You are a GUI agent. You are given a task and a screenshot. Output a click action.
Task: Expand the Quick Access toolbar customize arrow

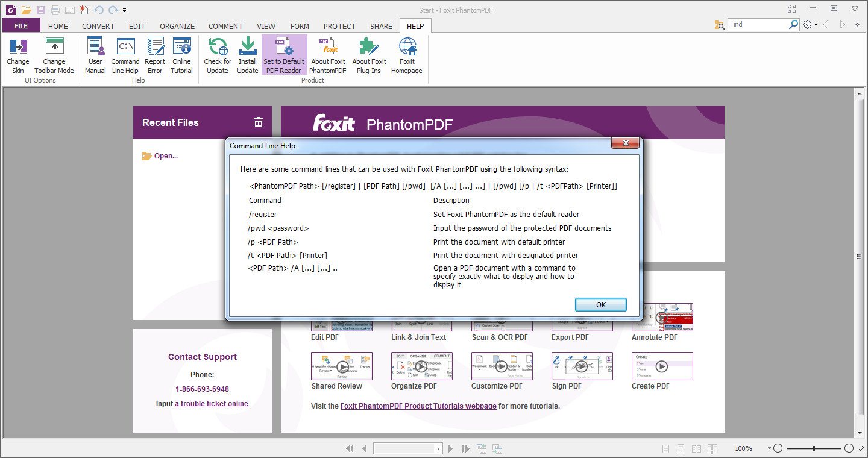(124, 10)
